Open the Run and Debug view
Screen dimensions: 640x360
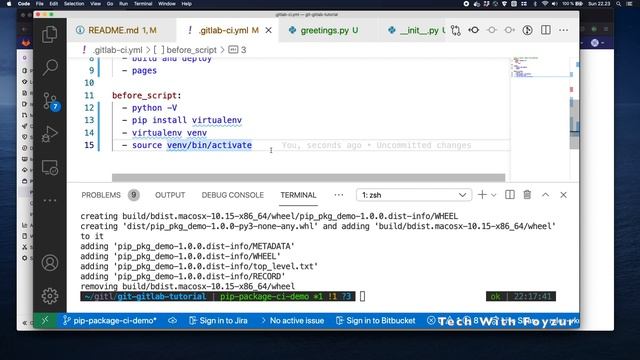(x=50, y=134)
